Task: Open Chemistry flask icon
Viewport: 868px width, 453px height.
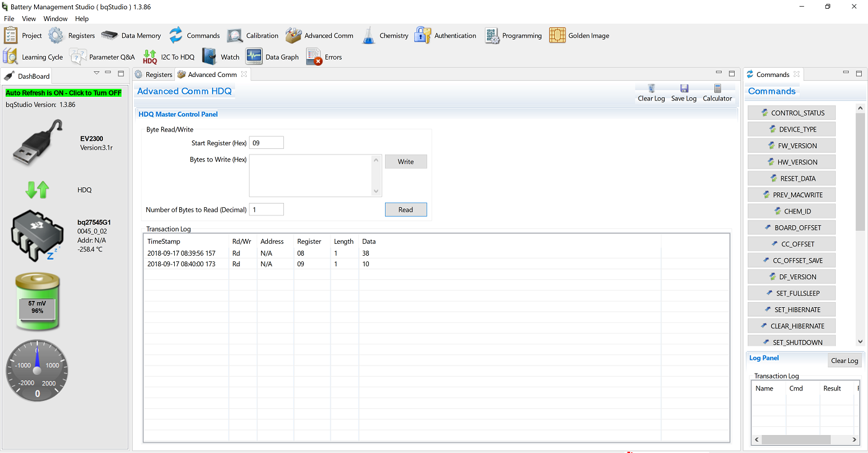Action: pyautogui.click(x=369, y=35)
